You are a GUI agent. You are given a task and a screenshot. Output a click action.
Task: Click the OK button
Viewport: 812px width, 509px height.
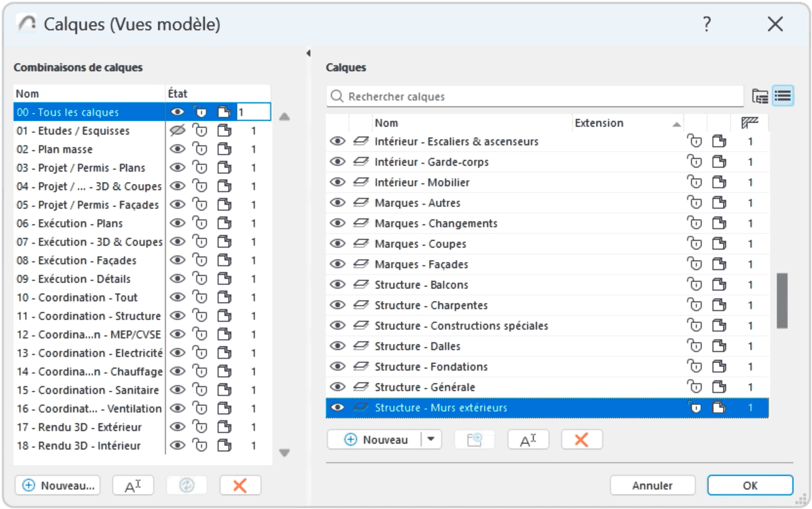point(750,486)
